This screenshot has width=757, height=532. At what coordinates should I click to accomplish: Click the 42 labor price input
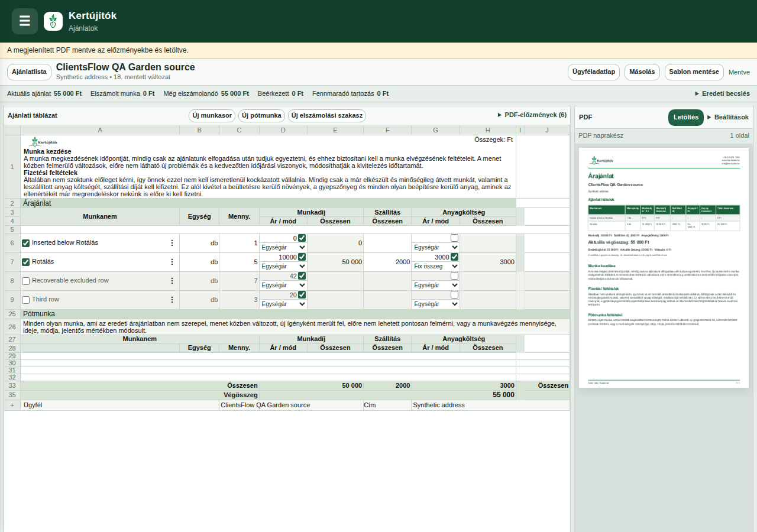pos(279,276)
